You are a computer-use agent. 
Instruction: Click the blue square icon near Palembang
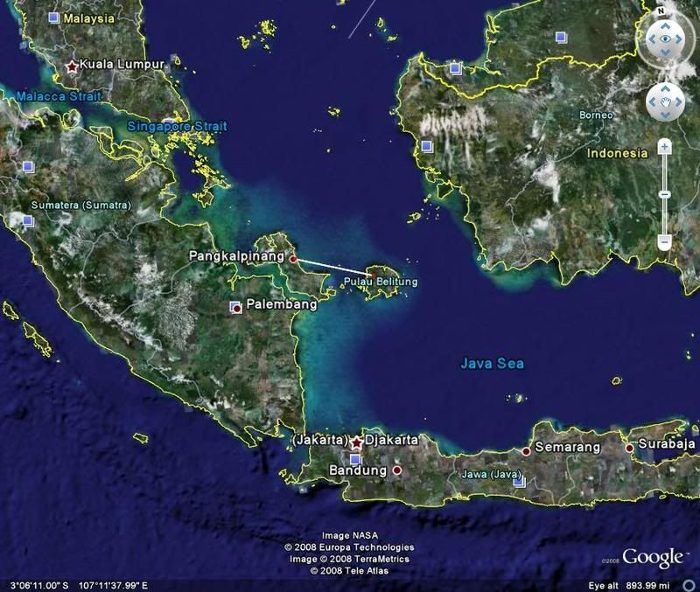234,308
